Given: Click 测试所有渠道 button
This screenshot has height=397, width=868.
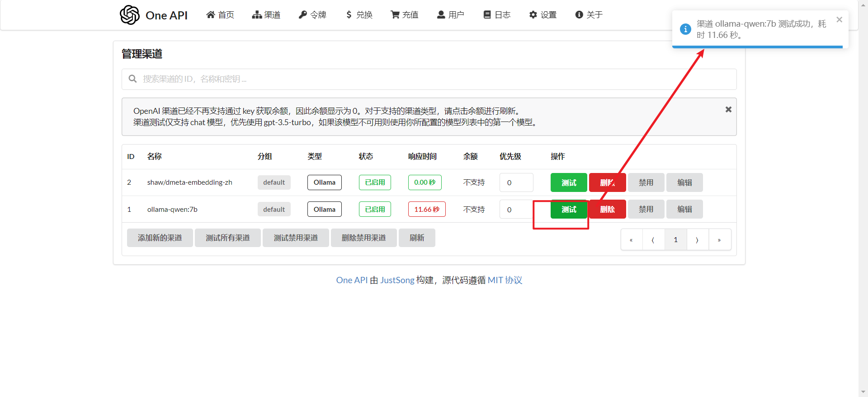Looking at the screenshot, I should (227, 238).
